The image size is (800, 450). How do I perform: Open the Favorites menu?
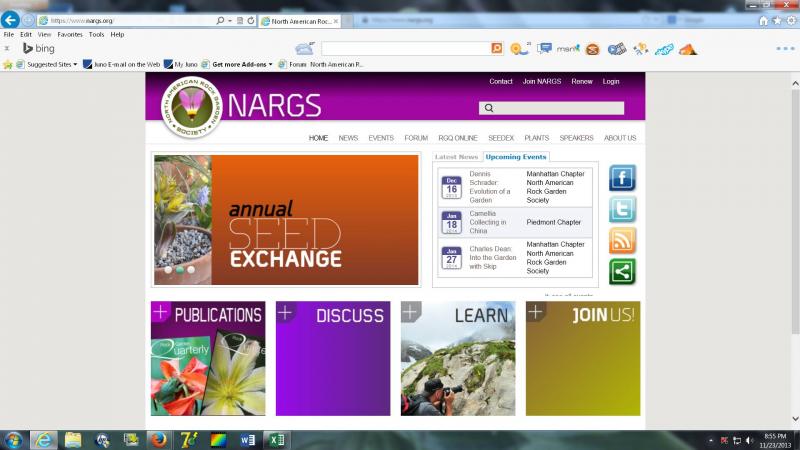(69, 34)
